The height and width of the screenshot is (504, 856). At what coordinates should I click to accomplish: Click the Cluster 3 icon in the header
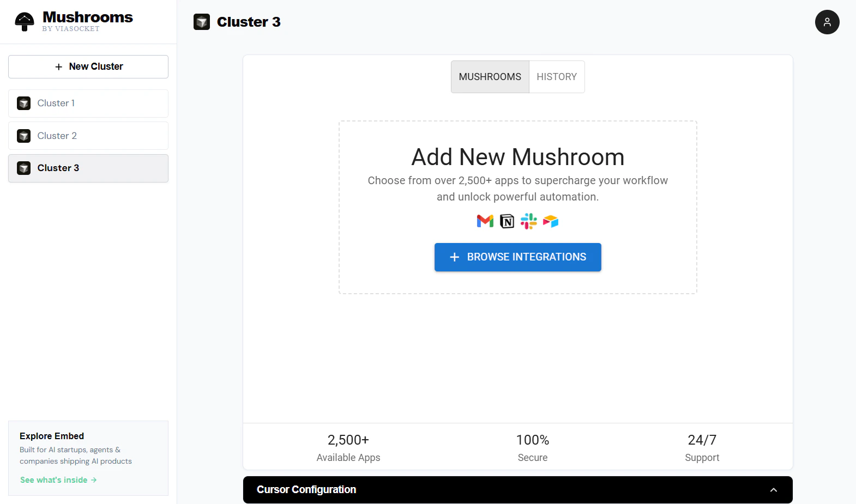coord(202,22)
